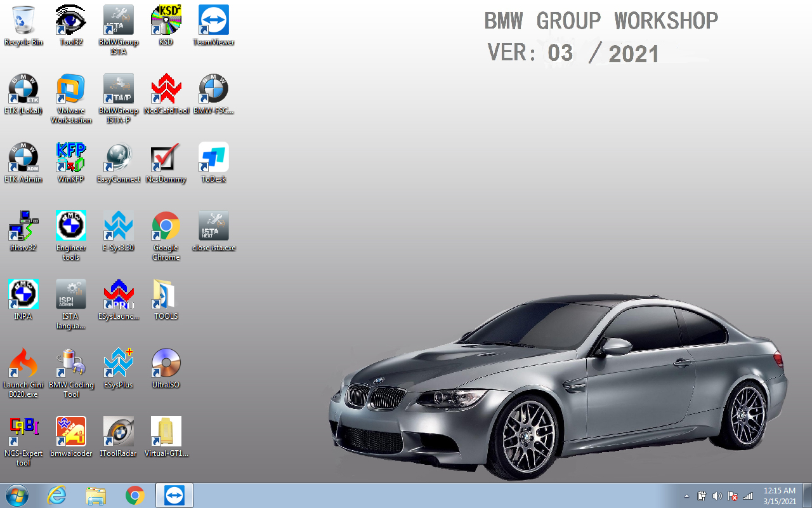
Task: Launch the ESysPlus icon
Action: (119, 368)
